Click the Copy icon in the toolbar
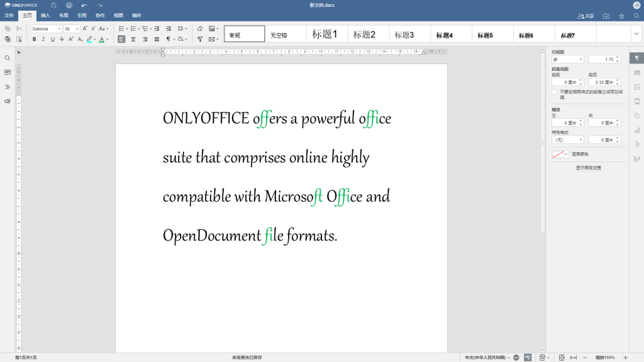This screenshot has width=644, height=362. (8, 29)
